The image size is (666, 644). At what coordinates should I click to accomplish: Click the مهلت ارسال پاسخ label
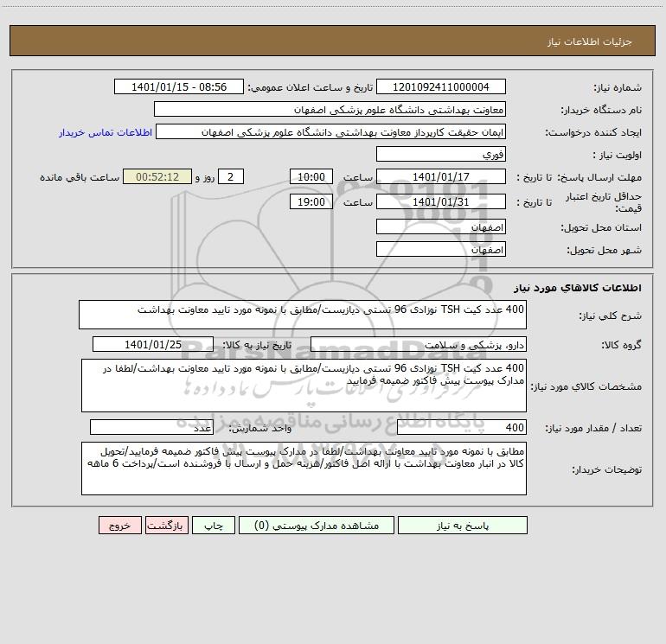click(599, 177)
